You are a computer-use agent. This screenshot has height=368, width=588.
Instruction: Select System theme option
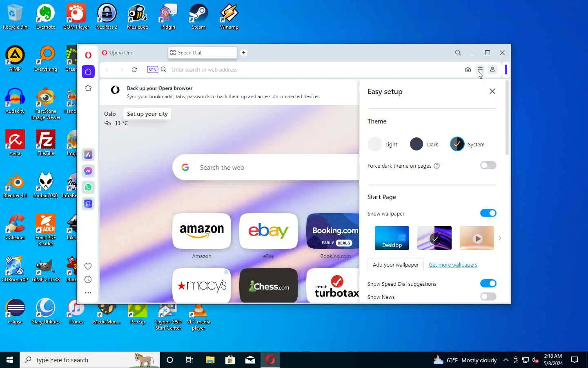point(467,144)
